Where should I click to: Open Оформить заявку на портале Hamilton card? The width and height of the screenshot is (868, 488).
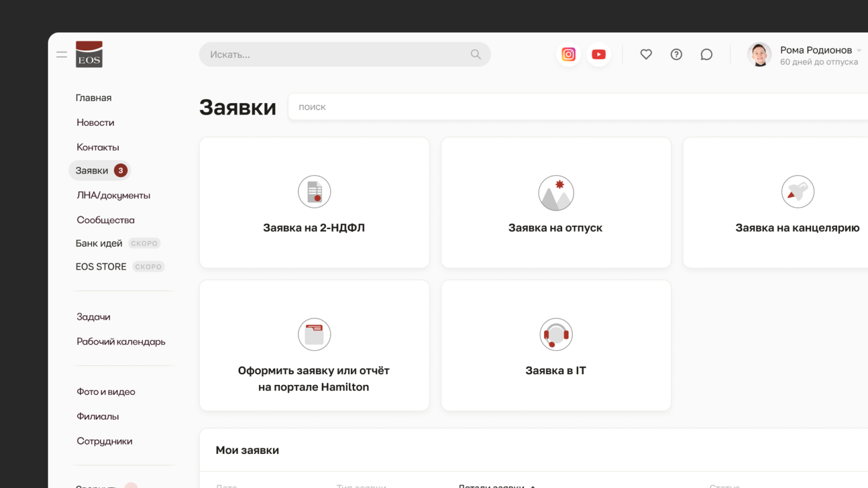(314, 345)
